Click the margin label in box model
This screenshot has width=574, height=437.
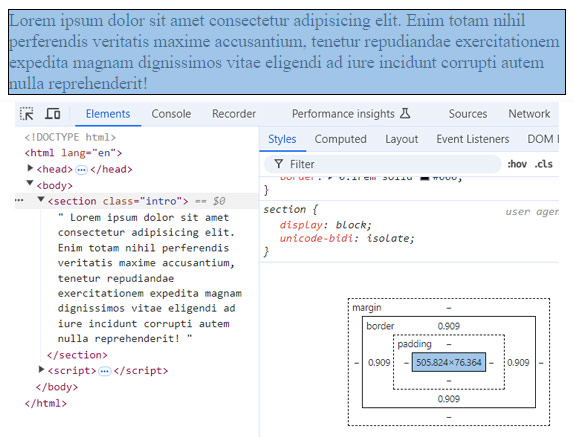[x=367, y=307]
